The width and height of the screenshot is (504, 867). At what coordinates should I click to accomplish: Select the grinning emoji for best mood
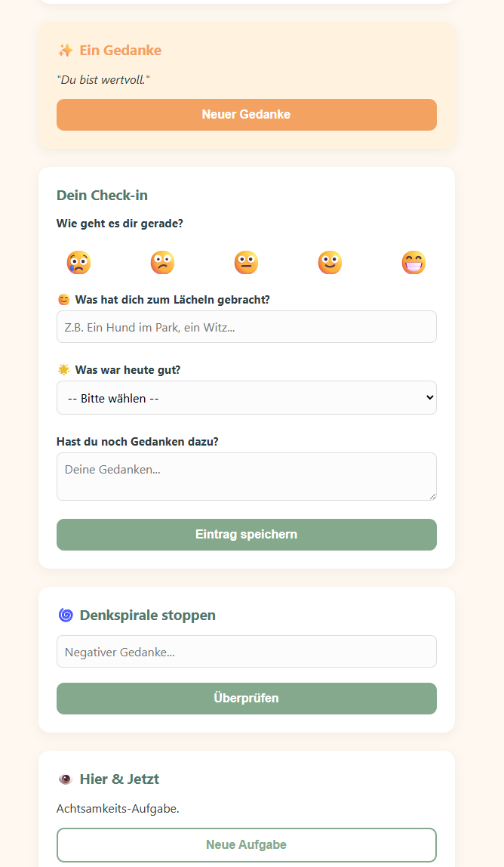click(x=413, y=262)
